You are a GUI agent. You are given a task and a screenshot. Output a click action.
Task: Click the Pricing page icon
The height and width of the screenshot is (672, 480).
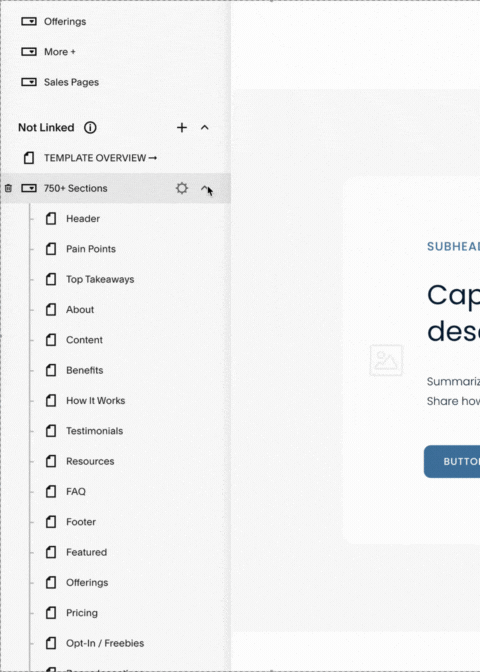(x=51, y=613)
